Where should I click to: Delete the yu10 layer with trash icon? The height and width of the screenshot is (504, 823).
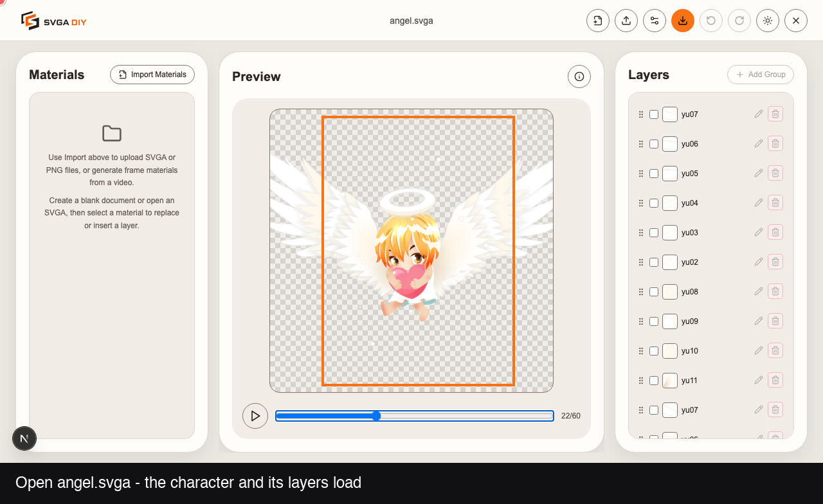tap(775, 351)
